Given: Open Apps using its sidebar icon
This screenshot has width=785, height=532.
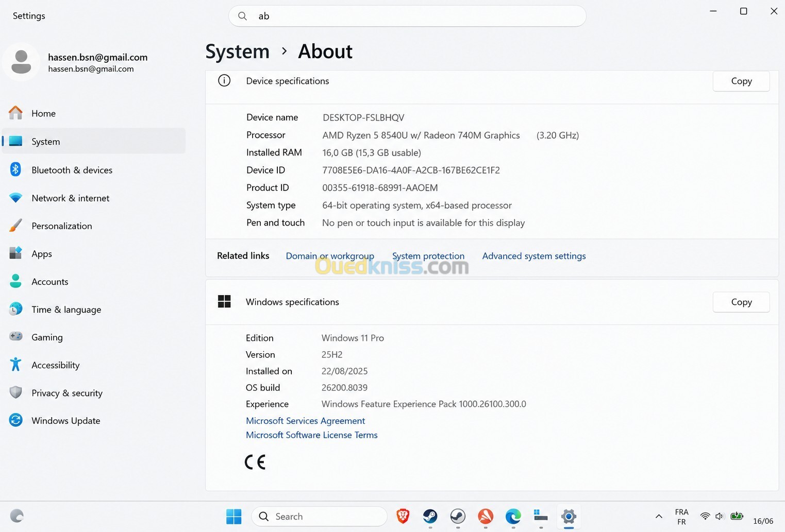Looking at the screenshot, I should 15,253.
